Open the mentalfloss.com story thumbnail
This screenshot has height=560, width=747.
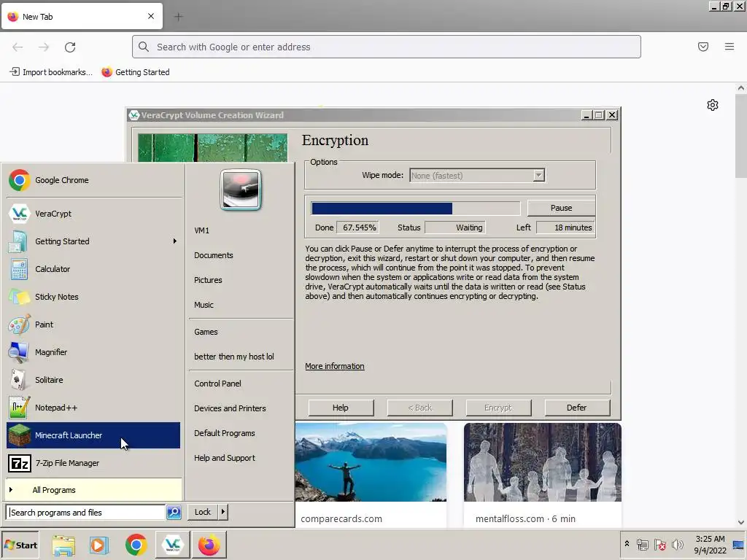click(543, 462)
